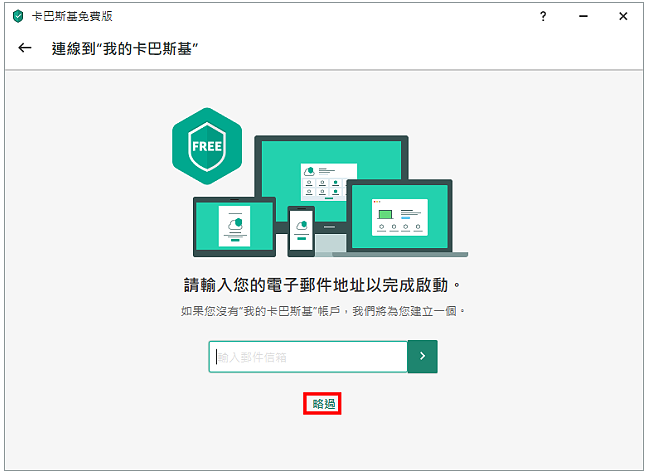Focus the email address input field
Viewport: 657px width, 474px height.
(x=308, y=357)
